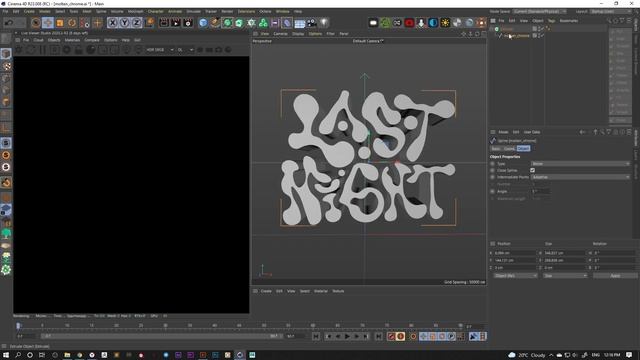The image size is (640, 360).
Task: Click Render View clapperboard icon
Action: click(164, 23)
